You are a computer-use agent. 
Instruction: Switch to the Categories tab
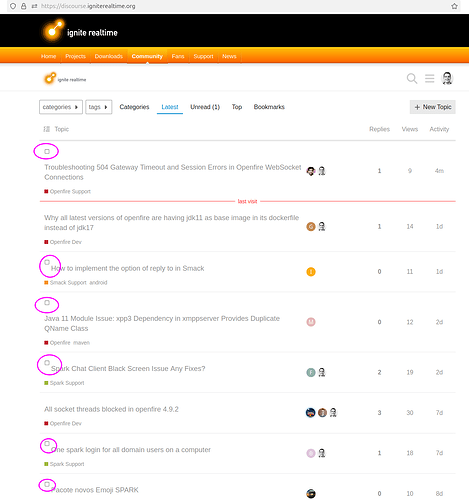click(x=134, y=107)
